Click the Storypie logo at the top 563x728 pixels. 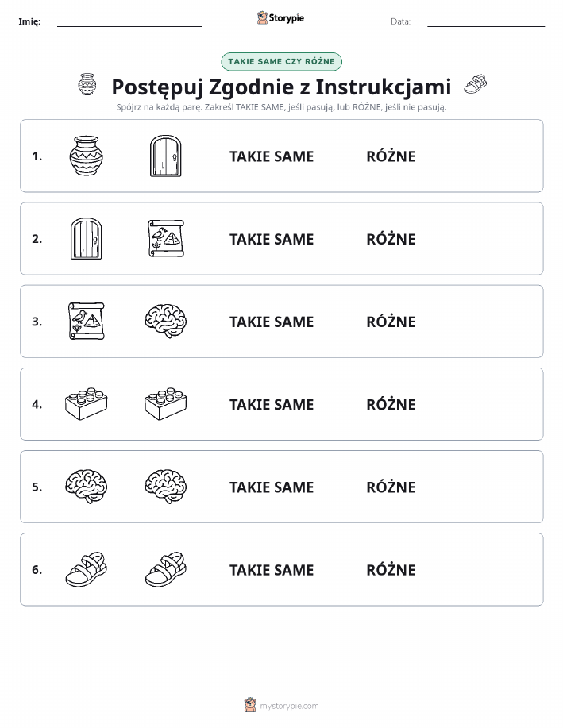(280, 18)
